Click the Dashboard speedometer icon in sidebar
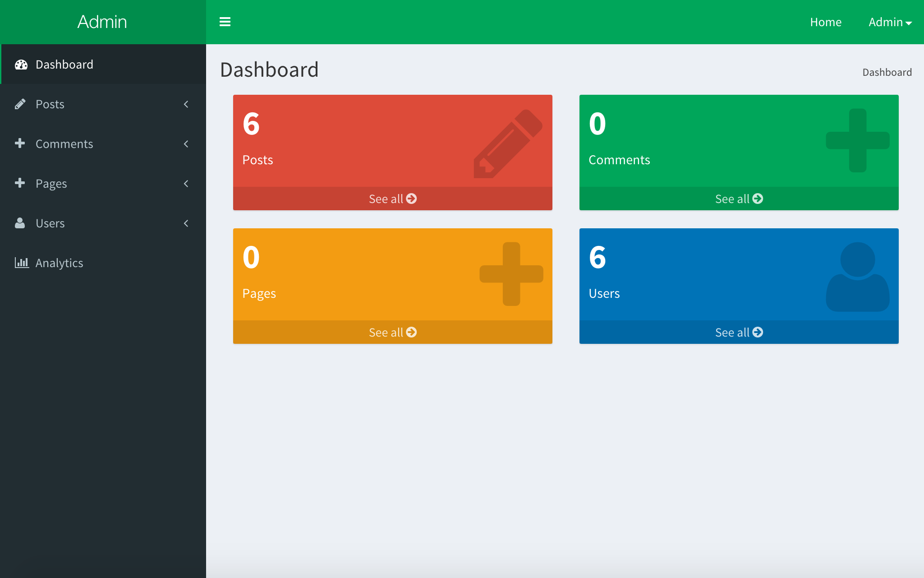Image resolution: width=924 pixels, height=578 pixels. 21,65
